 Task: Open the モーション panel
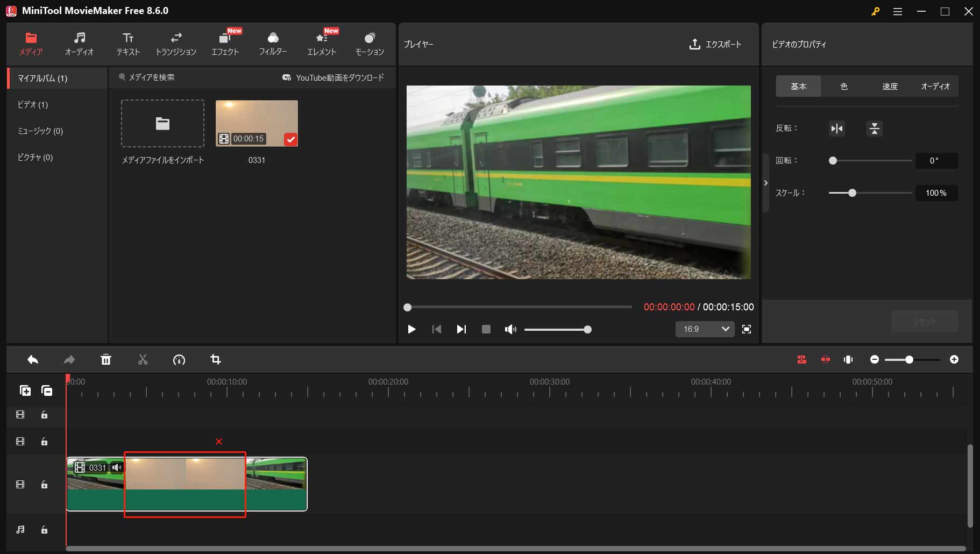tap(370, 43)
